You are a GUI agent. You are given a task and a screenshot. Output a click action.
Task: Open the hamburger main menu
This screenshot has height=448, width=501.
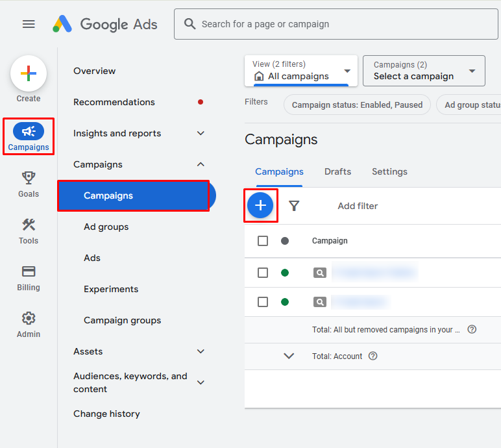tap(29, 24)
